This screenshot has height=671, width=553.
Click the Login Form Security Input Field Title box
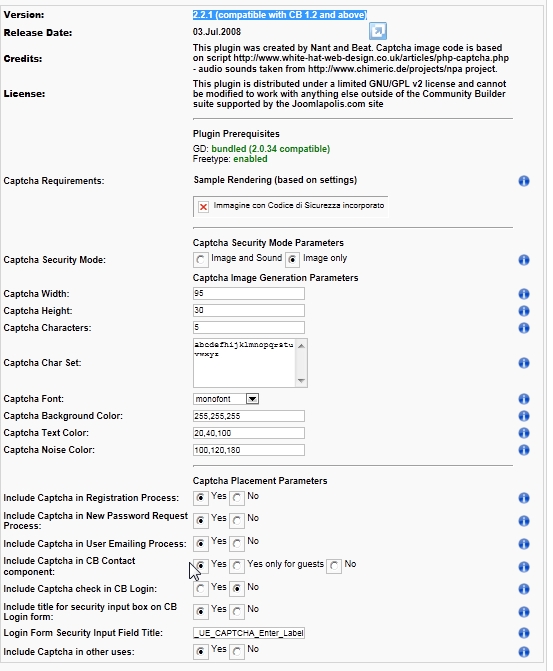(249, 633)
